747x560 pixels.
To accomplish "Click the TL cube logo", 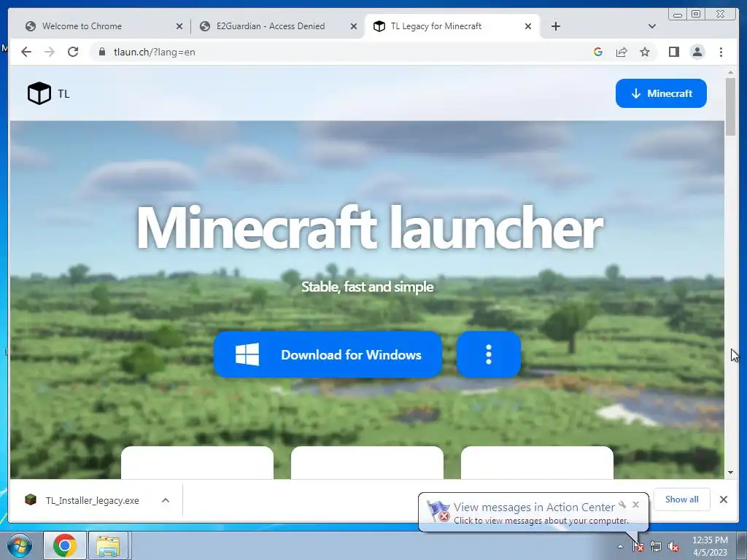I will click(39, 93).
